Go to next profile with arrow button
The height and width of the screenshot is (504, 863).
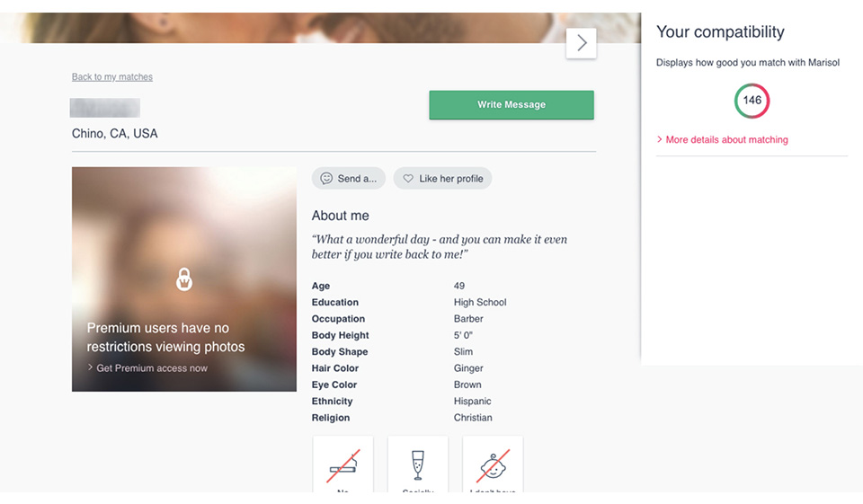click(581, 43)
